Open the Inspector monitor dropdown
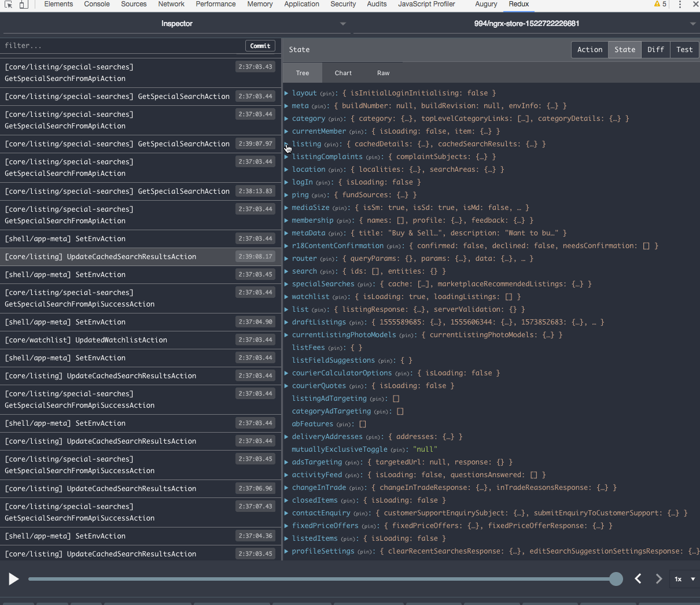 176,24
